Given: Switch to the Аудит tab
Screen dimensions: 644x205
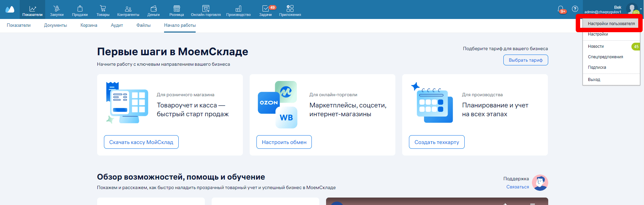Looking at the screenshot, I should 117,25.
